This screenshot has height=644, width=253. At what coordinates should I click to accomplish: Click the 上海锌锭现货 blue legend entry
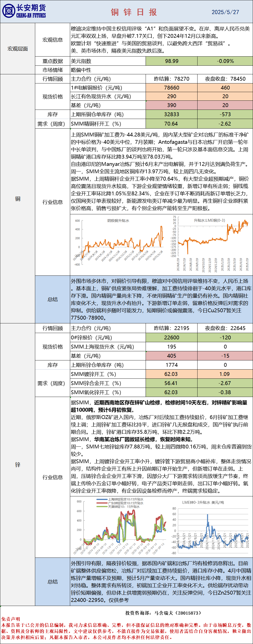click(120, 499)
